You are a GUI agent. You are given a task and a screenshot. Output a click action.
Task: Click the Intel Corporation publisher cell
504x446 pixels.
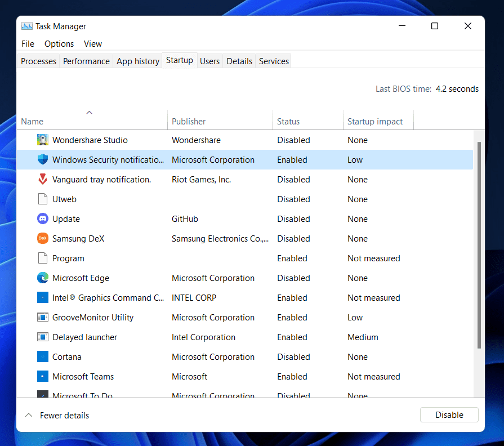[x=203, y=337]
